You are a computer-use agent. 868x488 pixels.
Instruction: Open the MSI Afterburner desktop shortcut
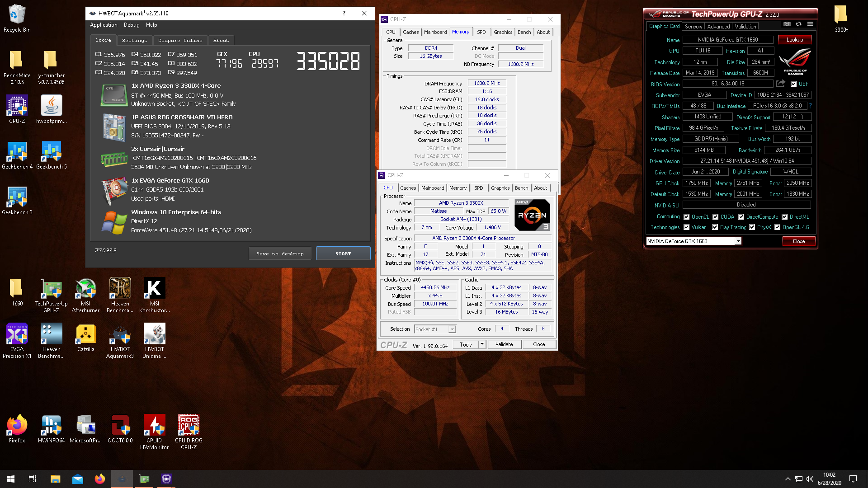coord(85,295)
